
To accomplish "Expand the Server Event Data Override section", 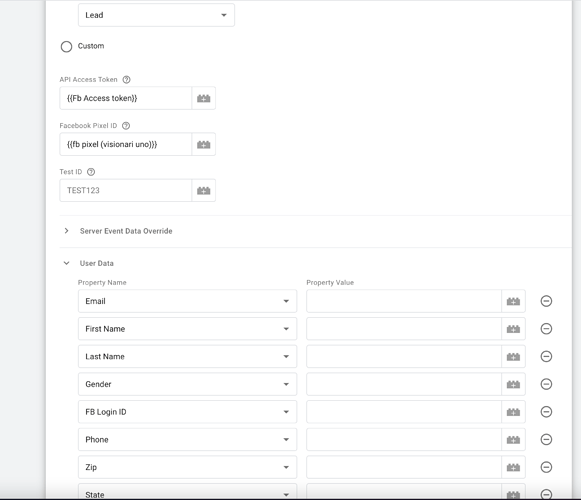I will 66,231.
